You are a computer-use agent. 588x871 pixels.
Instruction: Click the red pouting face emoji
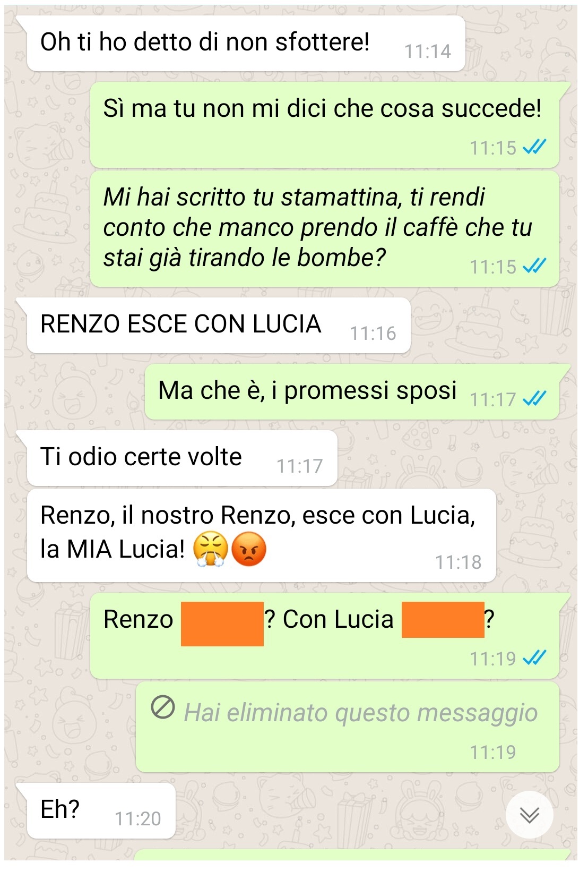pos(248,549)
